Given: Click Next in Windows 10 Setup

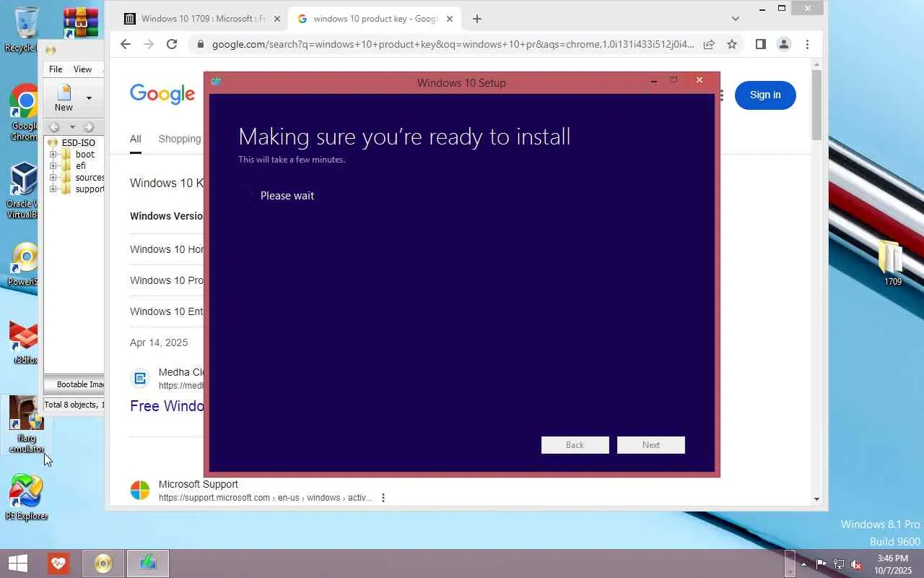Looking at the screenshot, I should click(651, 445).
